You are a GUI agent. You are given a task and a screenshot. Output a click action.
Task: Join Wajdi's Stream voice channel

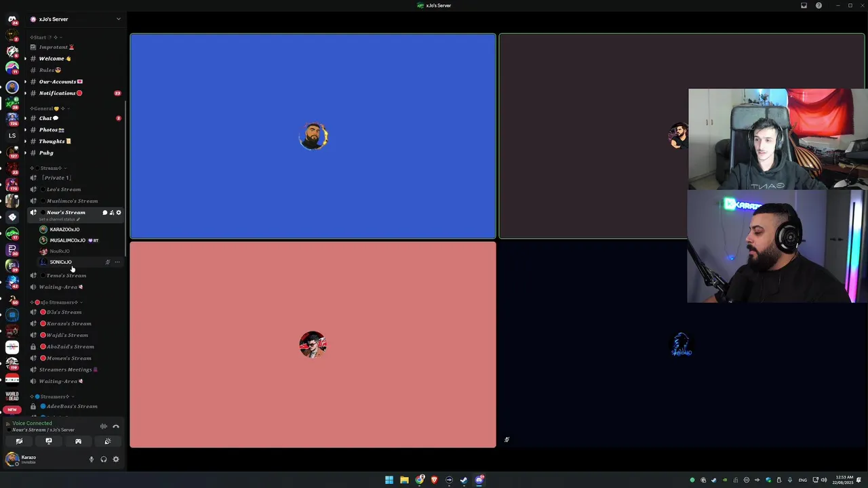tap(75, 335)
